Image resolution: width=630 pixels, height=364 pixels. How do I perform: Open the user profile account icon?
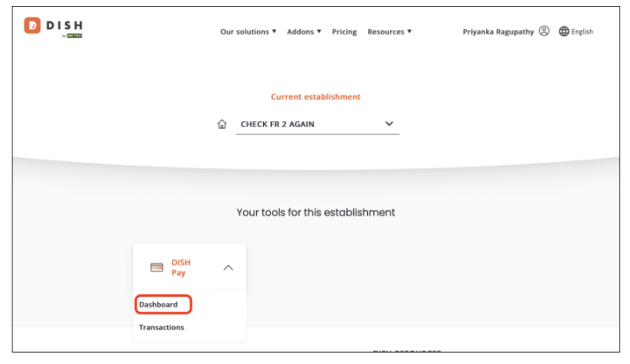click(544, 31)
